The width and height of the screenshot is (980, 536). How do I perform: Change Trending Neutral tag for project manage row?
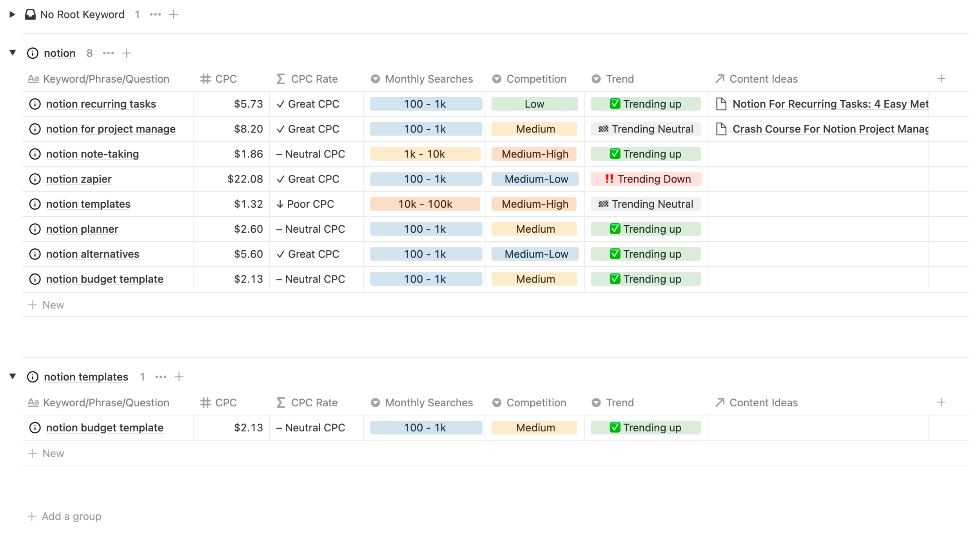coord(646,129)
